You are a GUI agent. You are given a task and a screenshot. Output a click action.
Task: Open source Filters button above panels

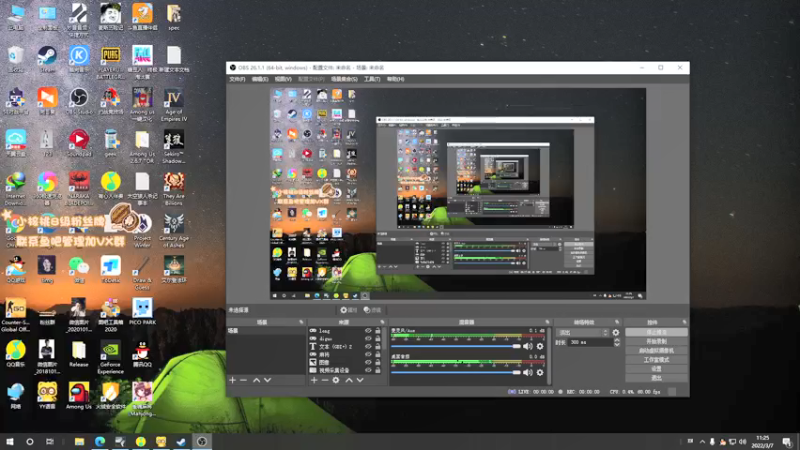tap(373, 310)
